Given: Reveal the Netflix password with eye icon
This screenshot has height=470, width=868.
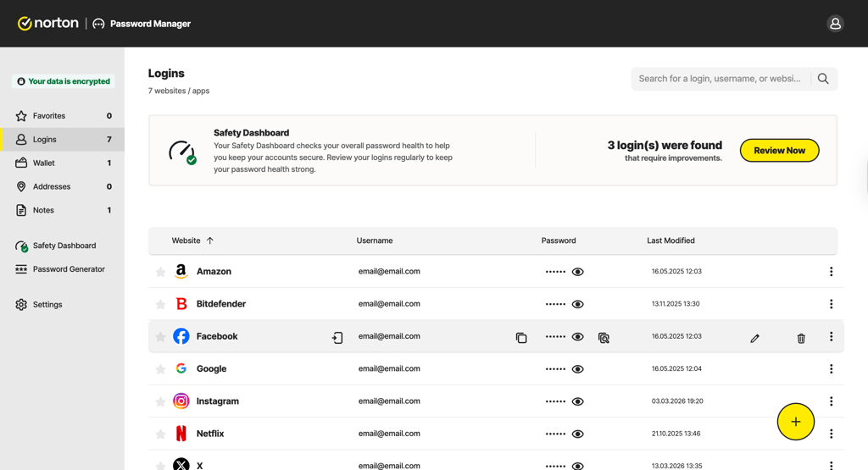Looking at the screenshot, I should [x=577, y=434].
